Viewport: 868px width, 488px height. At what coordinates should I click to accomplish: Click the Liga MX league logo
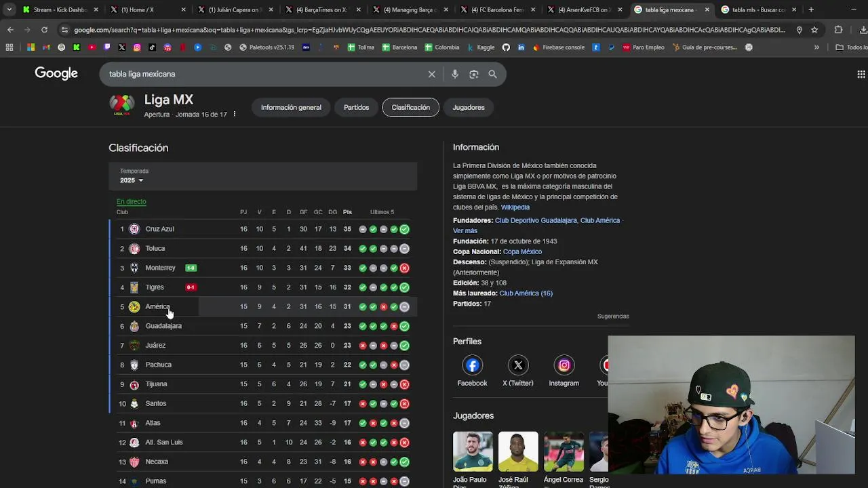[x=122, y=105]
